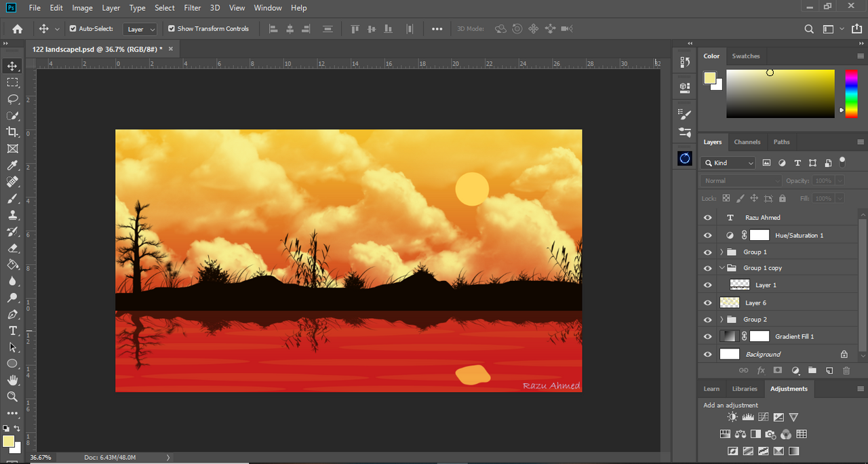Select the Crop tool
This screenshot has height=464, width=868.
[12, 132]
